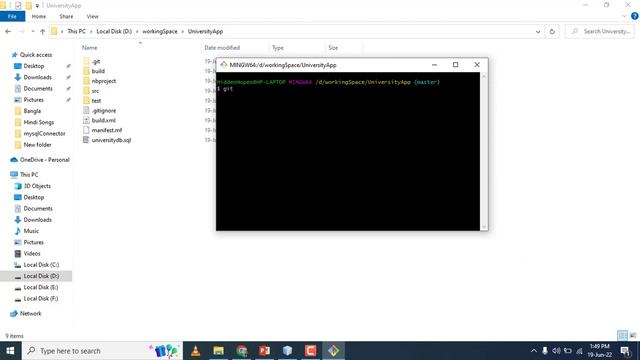The height and width of the screenshot is (360, 640).
Task: Switch to details view layout icon
Action: [x=622, y=336]
